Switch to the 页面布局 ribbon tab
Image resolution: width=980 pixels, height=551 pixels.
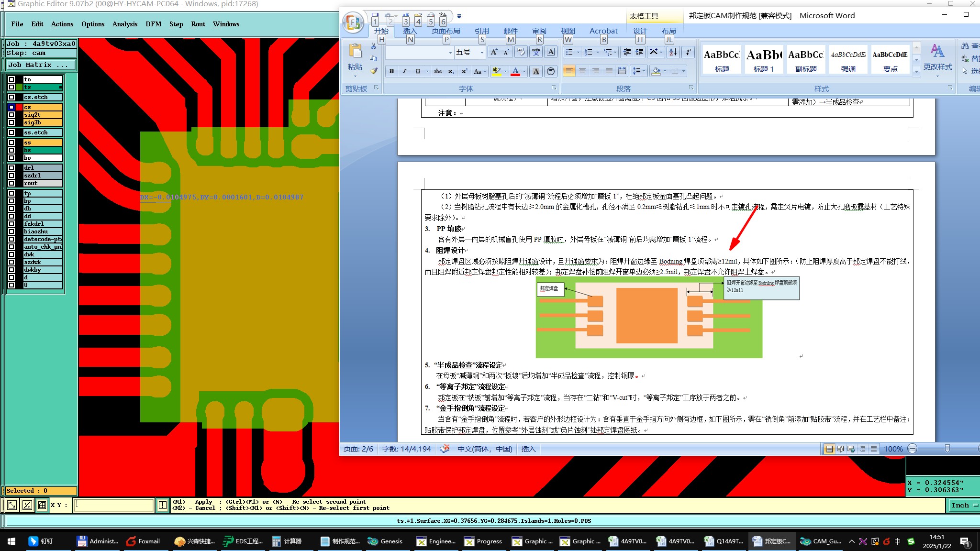pos(445,31)
